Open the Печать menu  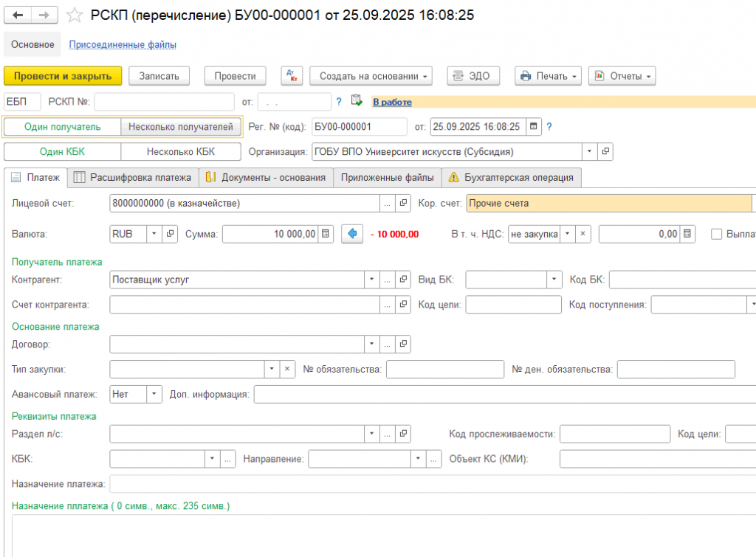click(549, 76)
